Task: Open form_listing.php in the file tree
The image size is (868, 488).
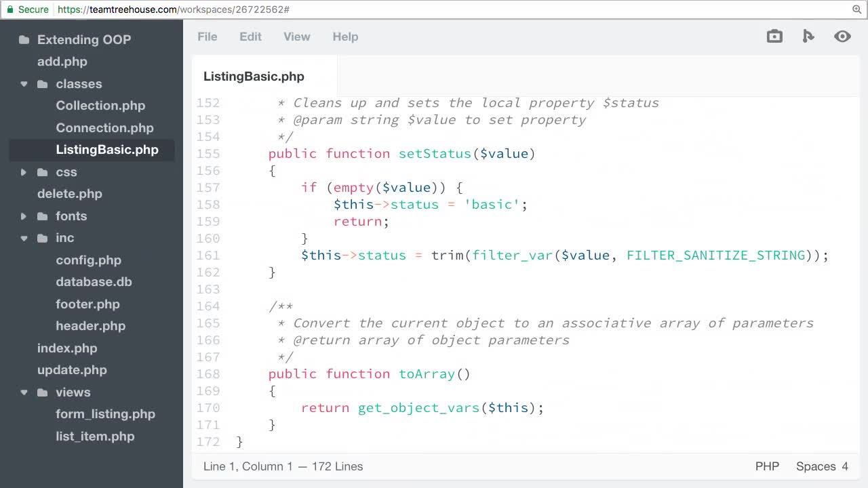Action: (106, 414)
